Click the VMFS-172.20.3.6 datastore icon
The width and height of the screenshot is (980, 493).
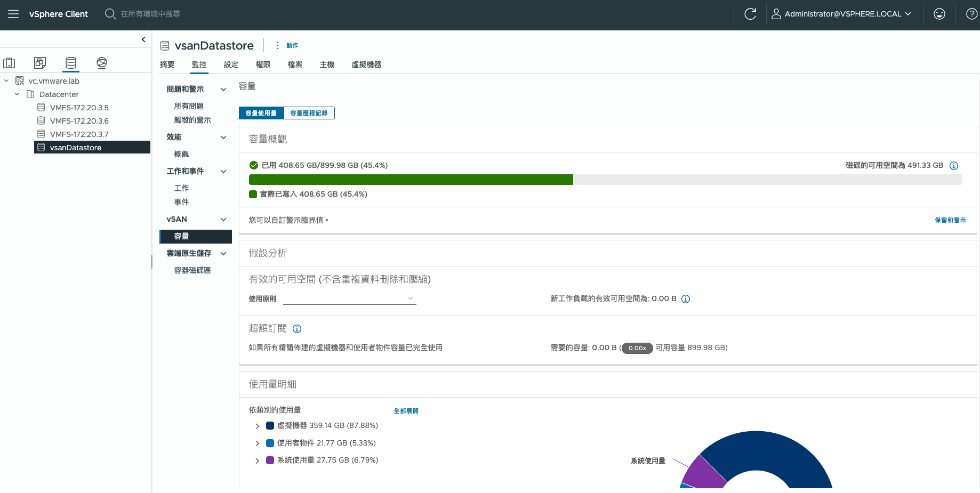click(x=41, y=121)
